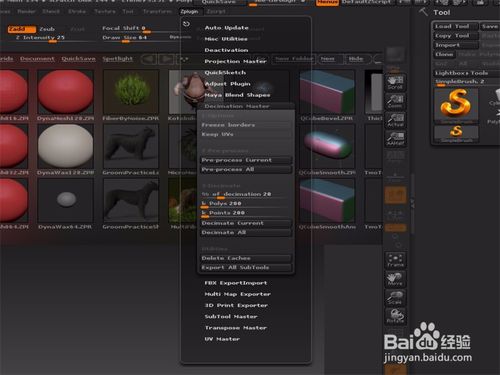Click the Frame view icon
Screen dimensions: 500x375
click(395, 261)
